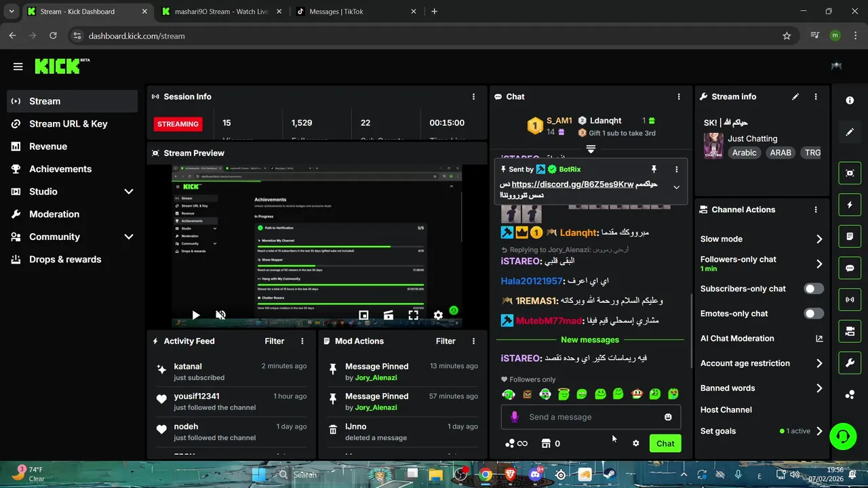Open the pinned message three-dot options
This screenshot has width=868, height=488.
coord(676,169)
